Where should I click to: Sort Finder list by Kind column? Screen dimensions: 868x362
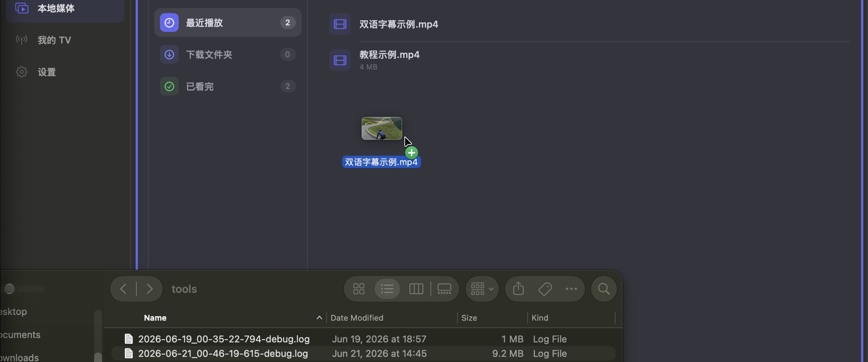pos(540,318)
